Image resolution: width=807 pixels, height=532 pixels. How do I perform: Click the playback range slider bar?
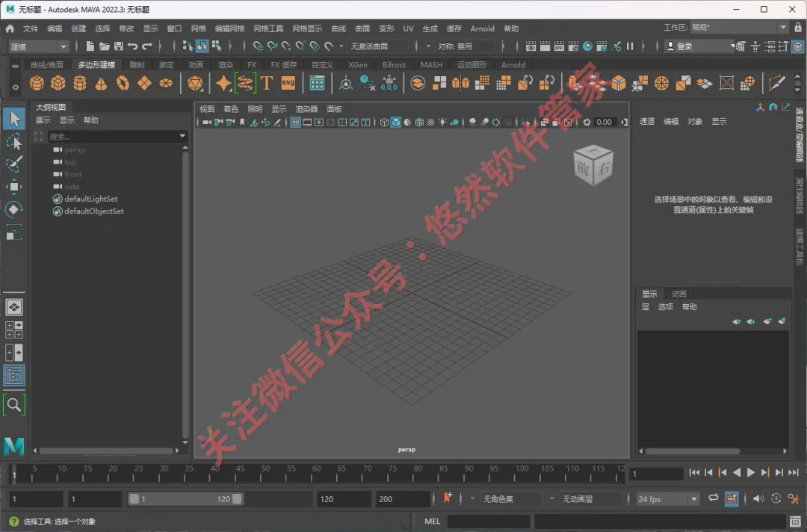186,499
